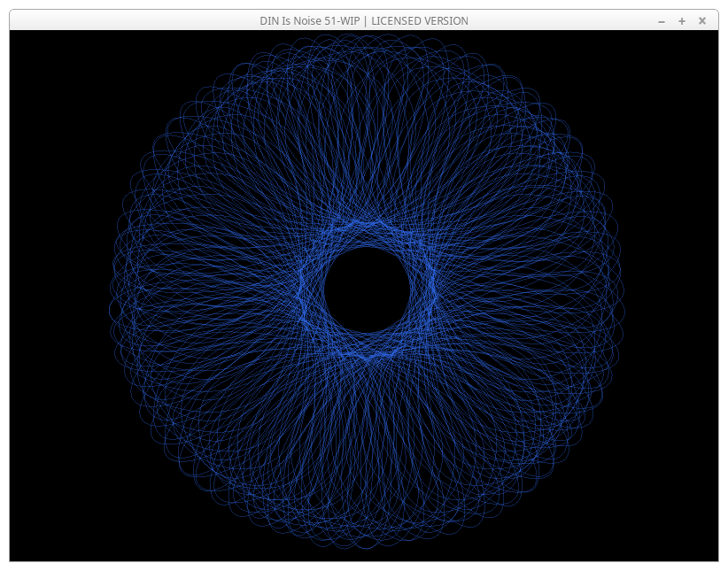Click the top of the bright inner ring
Screen dimensions: 728x571
click(367, 223)
